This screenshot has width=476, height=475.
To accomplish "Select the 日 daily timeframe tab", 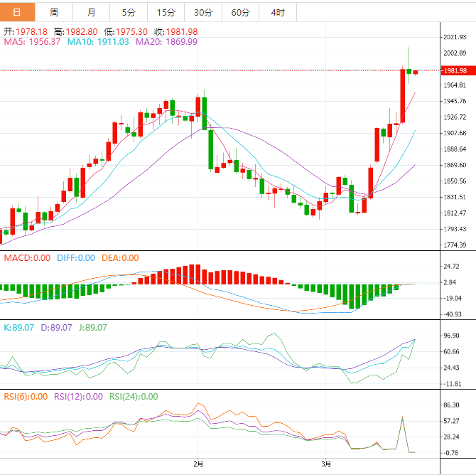I will click(x=17, y=12).
